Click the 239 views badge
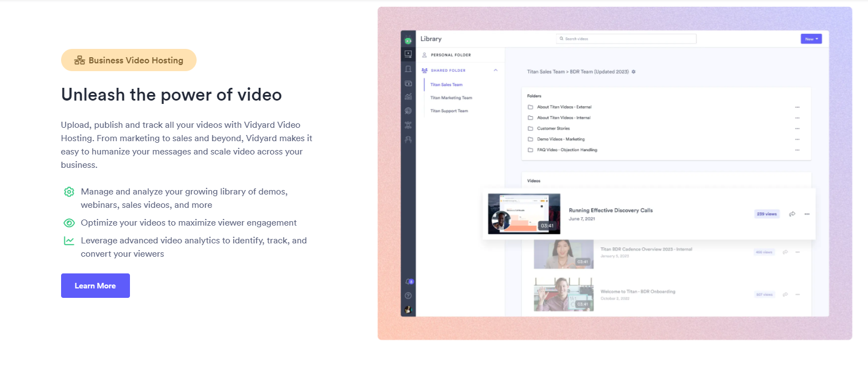This screenshot has width=868, height=374. tap(767, 214)
